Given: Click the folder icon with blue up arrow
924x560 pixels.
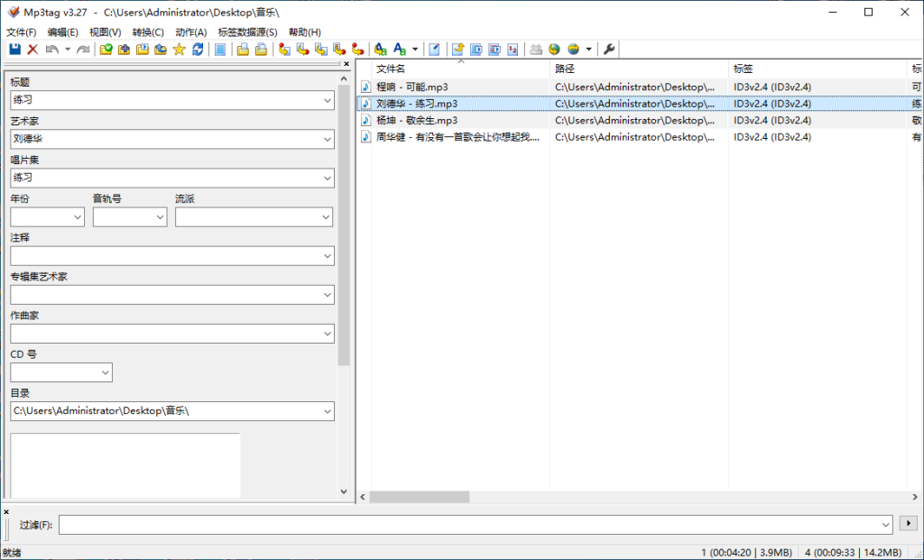Looking at the screenshot, I should (161, 50).
